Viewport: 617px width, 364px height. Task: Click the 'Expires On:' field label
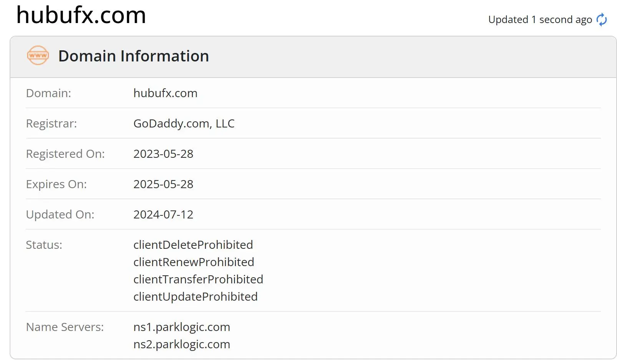56,184
